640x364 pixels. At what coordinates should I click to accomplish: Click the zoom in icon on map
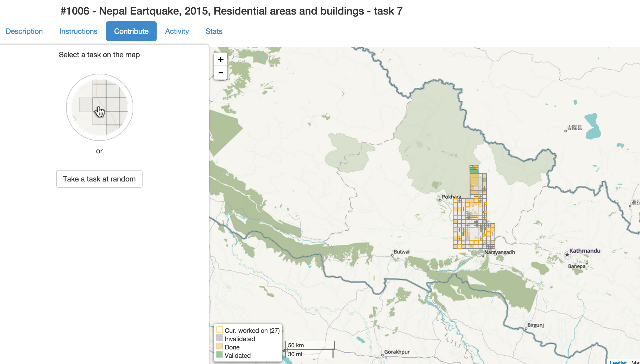tap(221, 60)
